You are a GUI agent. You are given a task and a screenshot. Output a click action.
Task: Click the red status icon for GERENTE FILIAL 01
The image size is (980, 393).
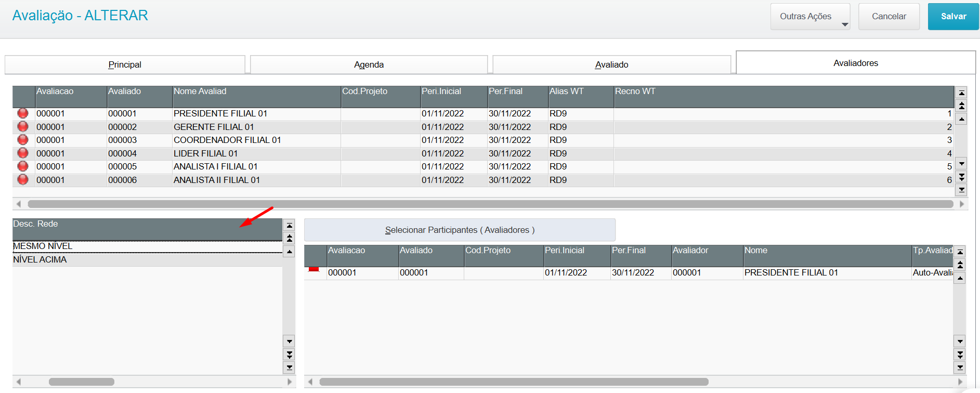point(23,126)
